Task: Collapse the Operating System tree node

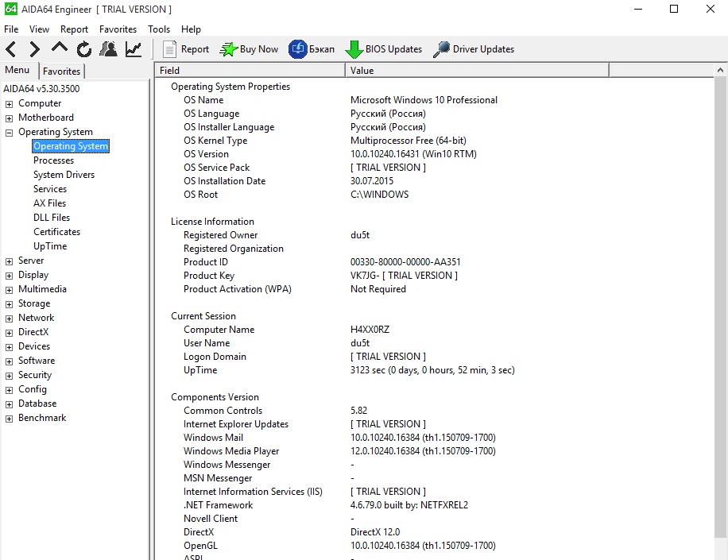Action: pyautogui.click(x=9, y=133)
